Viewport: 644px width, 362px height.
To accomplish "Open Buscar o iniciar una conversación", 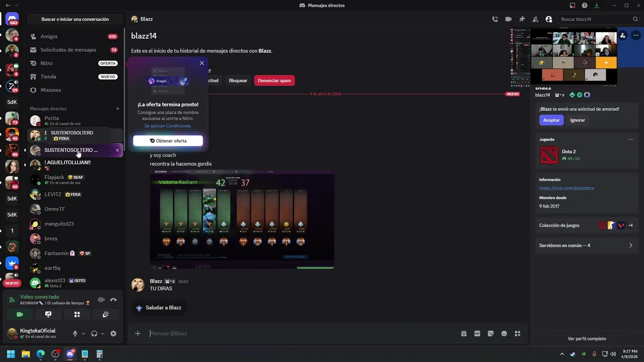I will click(75, 19).
